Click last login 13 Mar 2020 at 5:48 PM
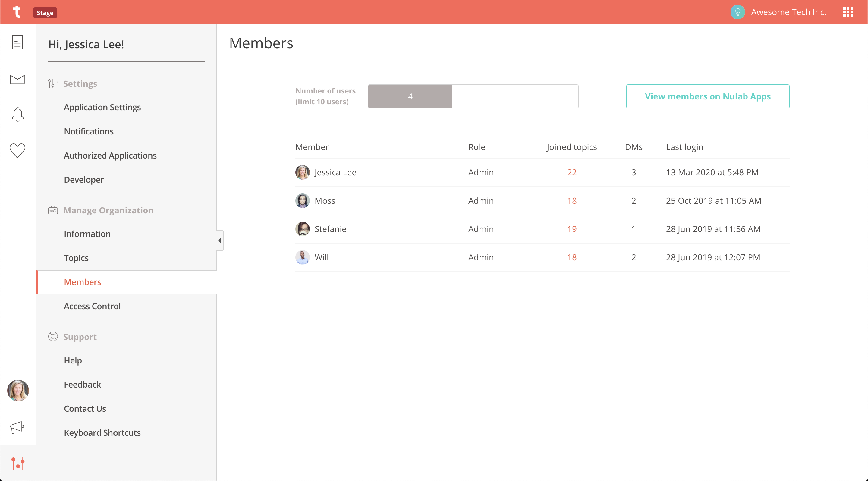 712,172
